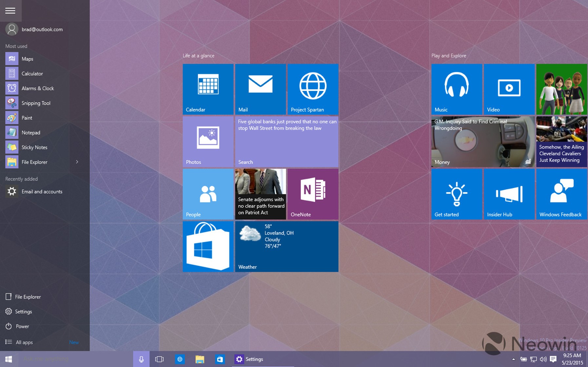This screenshot has height=367, width=588.
Task: Open the Insider Hub megaphone tile
Action: (x=509, y=194)
